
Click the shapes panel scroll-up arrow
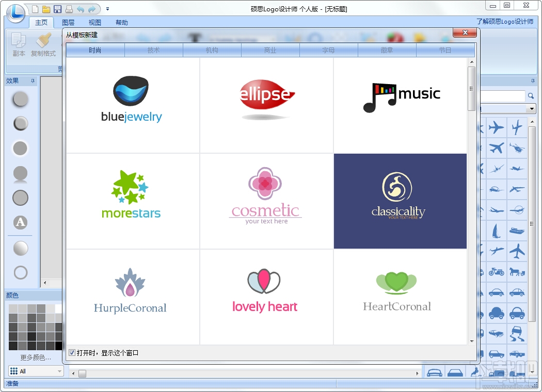(532, 122)
